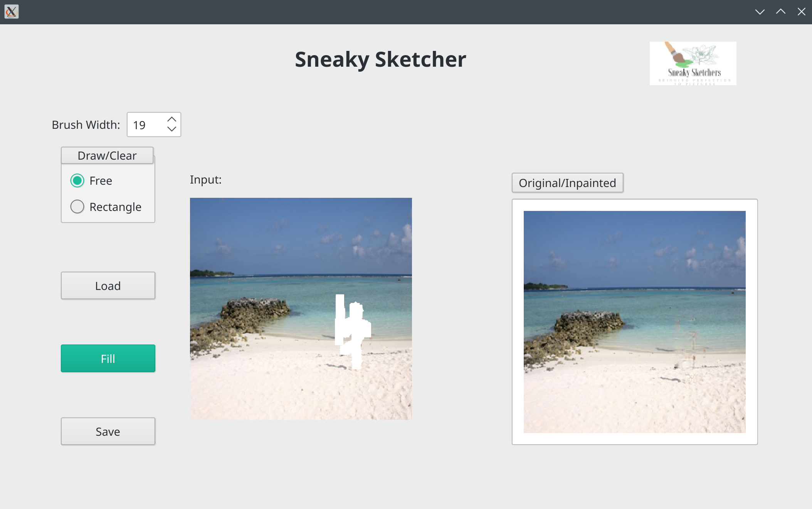Select the Rectangle drawing mode radio button

coord(77,207)
